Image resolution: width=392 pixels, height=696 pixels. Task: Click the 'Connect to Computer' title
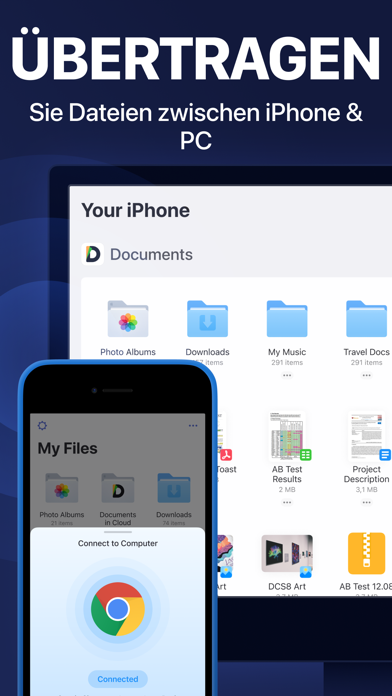[x=118, y=543]
